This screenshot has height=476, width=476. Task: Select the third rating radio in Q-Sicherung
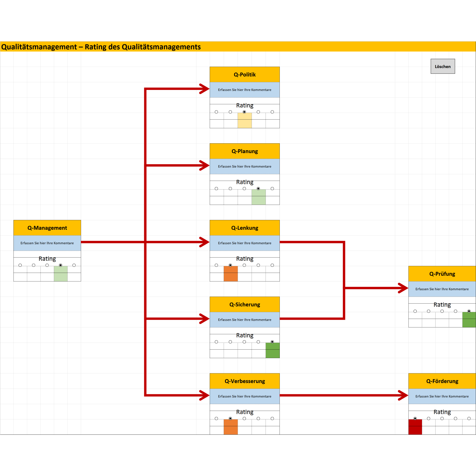(244, 342)
